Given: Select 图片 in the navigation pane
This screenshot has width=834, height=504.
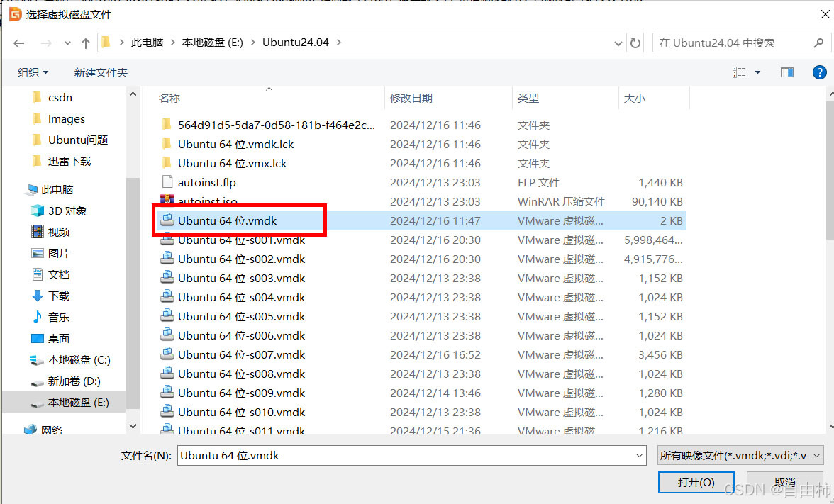Looking at the screenshot, I should tap(58, 254).
